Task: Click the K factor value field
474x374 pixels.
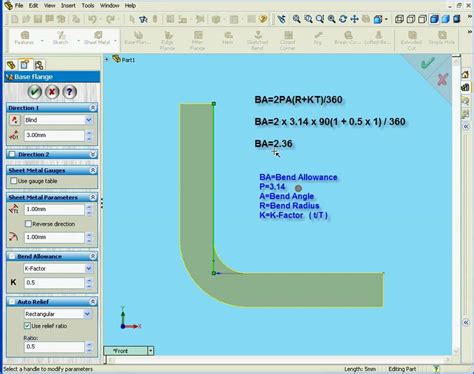Action: [x=54, y=283]
